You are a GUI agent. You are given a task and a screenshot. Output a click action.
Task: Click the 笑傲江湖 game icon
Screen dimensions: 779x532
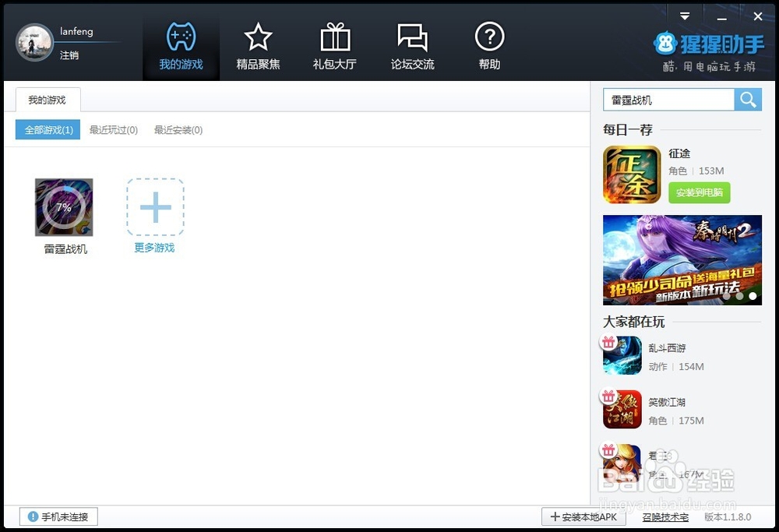622,409
